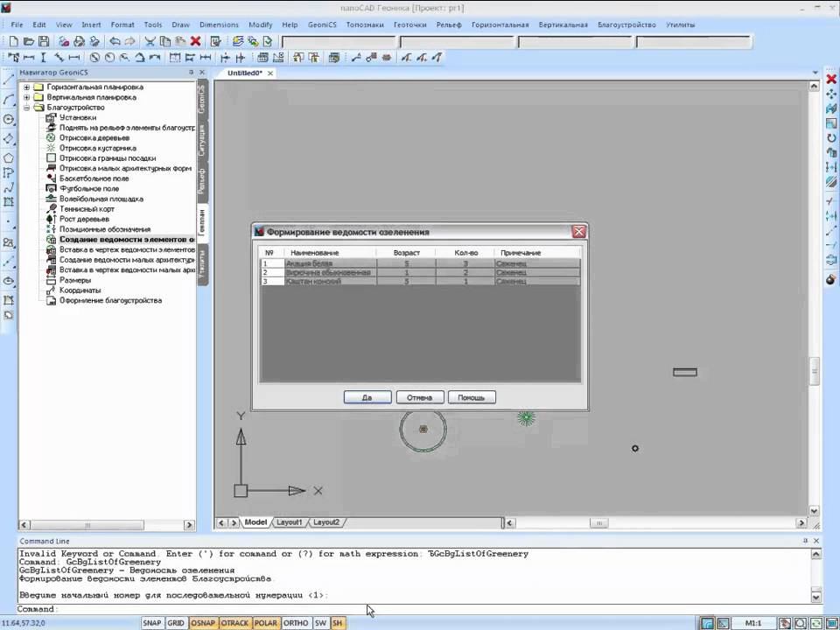Select the Ситуация side tab

(202, 140)
